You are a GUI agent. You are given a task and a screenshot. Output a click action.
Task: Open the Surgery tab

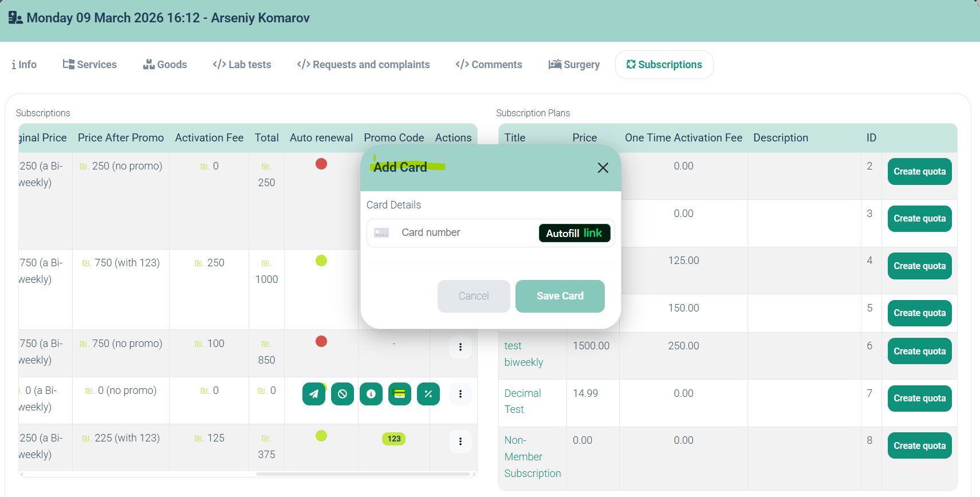[574, 65]
